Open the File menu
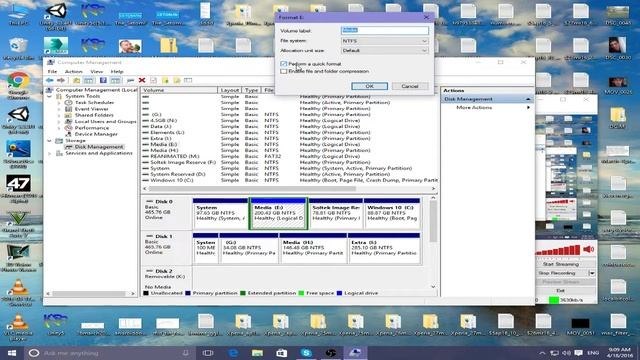 click(x=52, y=71)
